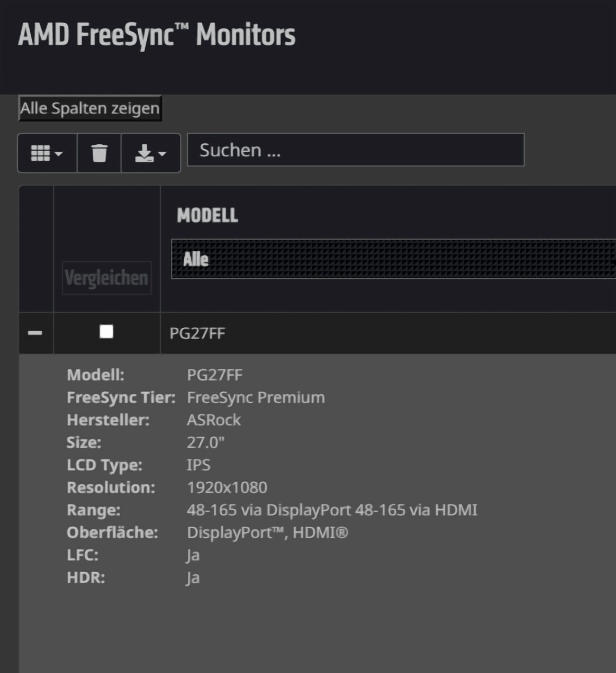Click the 27.0" size value
Viewport: 616px width, 673px height.
[205, 442]
